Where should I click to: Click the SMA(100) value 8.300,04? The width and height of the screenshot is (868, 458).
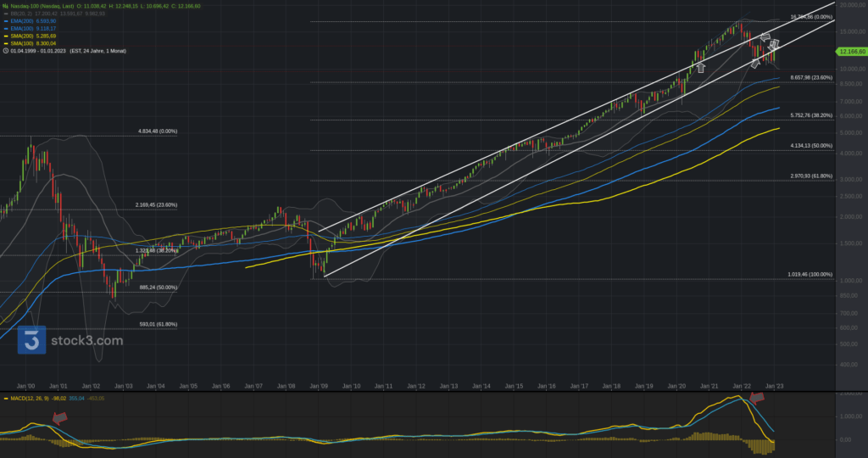pos(46,43)
